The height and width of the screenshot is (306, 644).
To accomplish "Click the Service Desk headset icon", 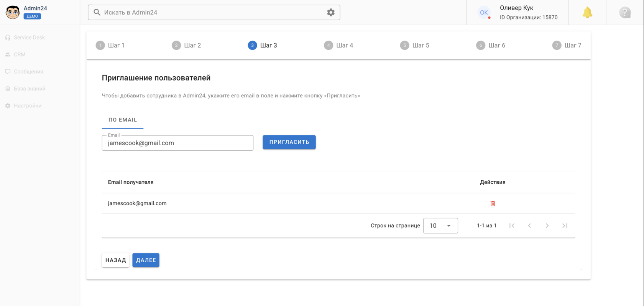I will (8, 38).
